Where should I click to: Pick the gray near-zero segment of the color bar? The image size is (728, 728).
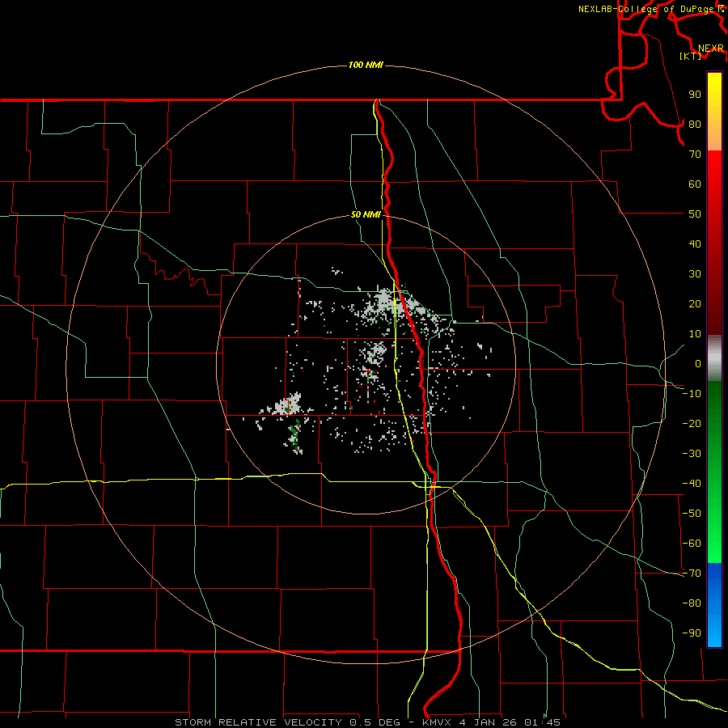pyautogui.click(x=714, y=358)
